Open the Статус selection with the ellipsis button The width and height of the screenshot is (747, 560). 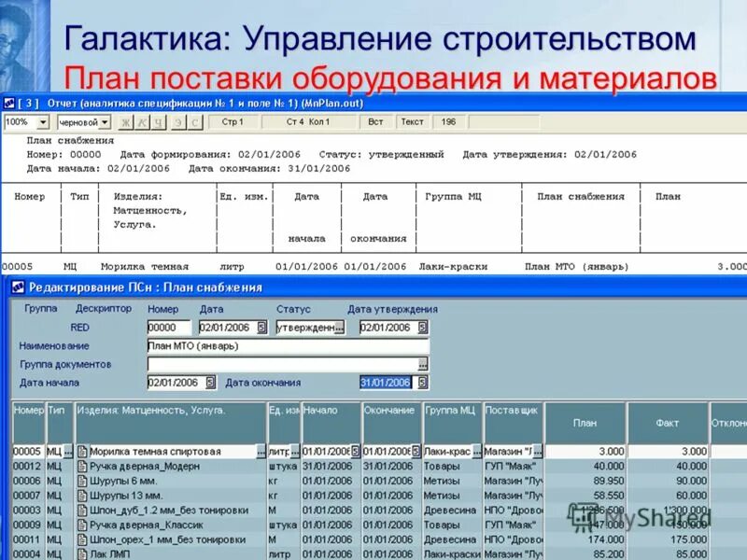tap(340, 327)
